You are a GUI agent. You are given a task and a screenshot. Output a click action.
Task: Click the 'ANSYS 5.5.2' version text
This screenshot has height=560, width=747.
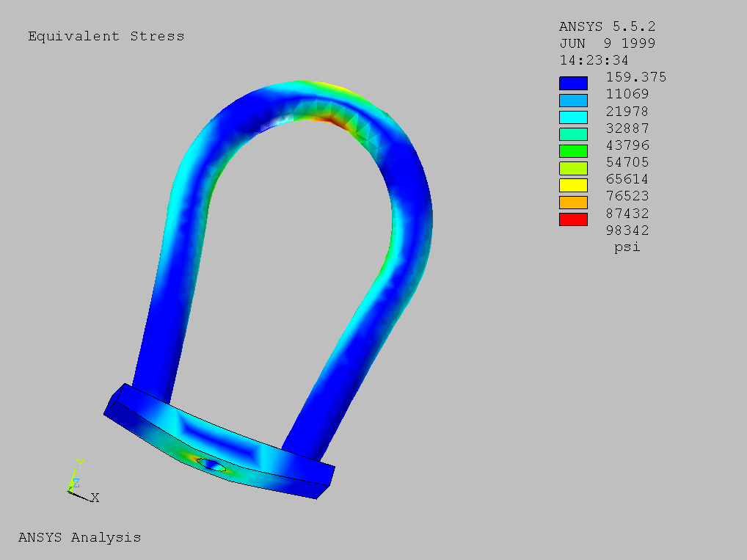click(608, 26)
